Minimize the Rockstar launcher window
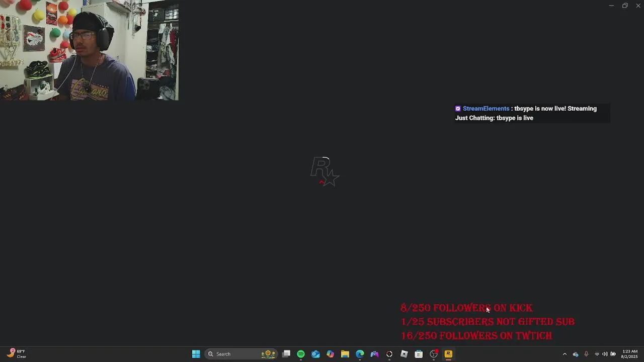The height and width of the screenshot is (362, 644). pyautogui.click(x=611, y=6)
